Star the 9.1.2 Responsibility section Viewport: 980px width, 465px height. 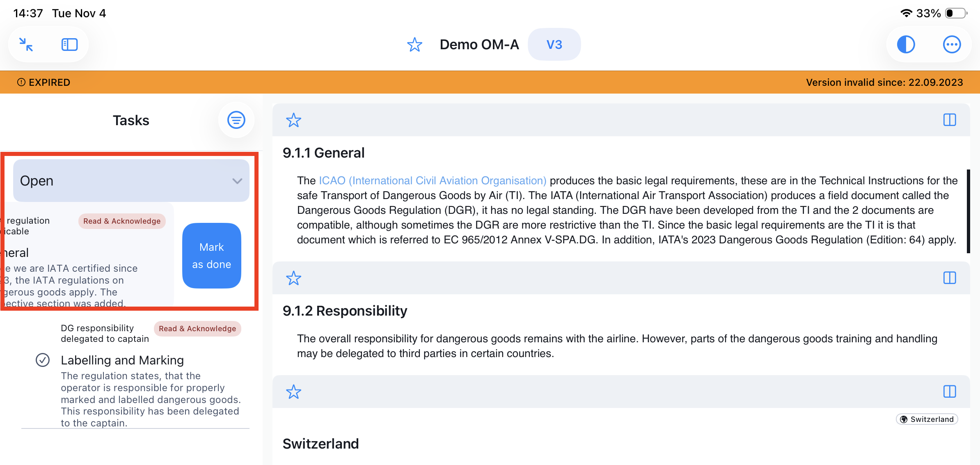pyautogui.click(x=293, y=278)
